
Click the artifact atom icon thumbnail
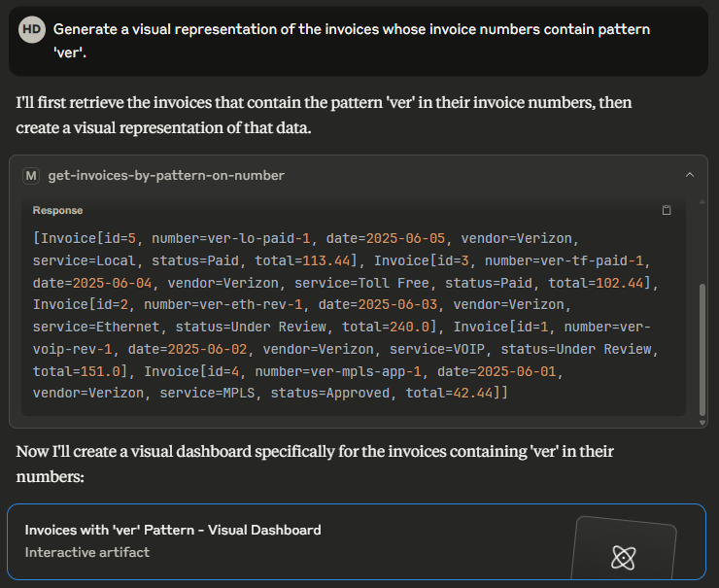coord(624,557)
